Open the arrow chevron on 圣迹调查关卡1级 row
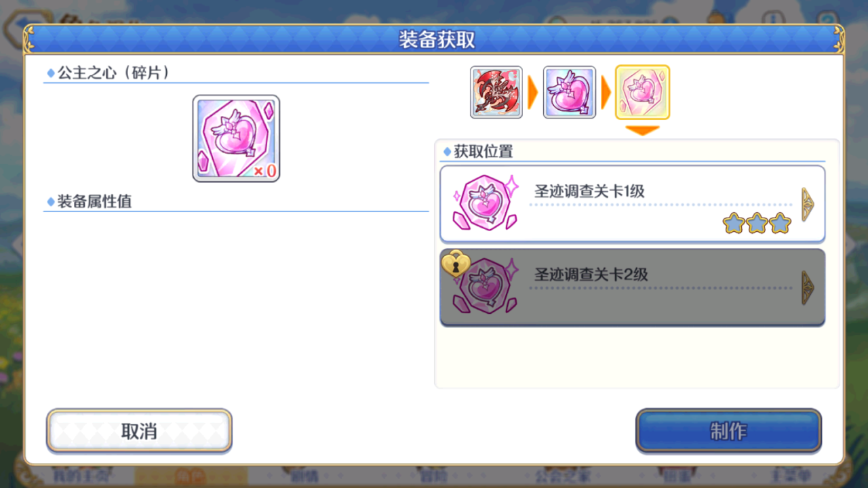This screenshot has width=868, height=488. point(808,204)
